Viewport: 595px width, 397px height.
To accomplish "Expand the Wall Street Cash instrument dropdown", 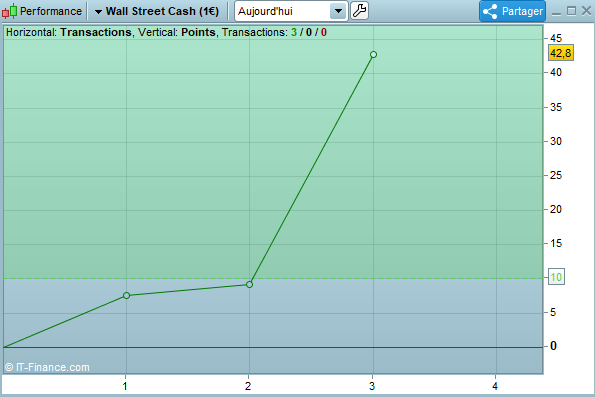I will tap(98, 12).
